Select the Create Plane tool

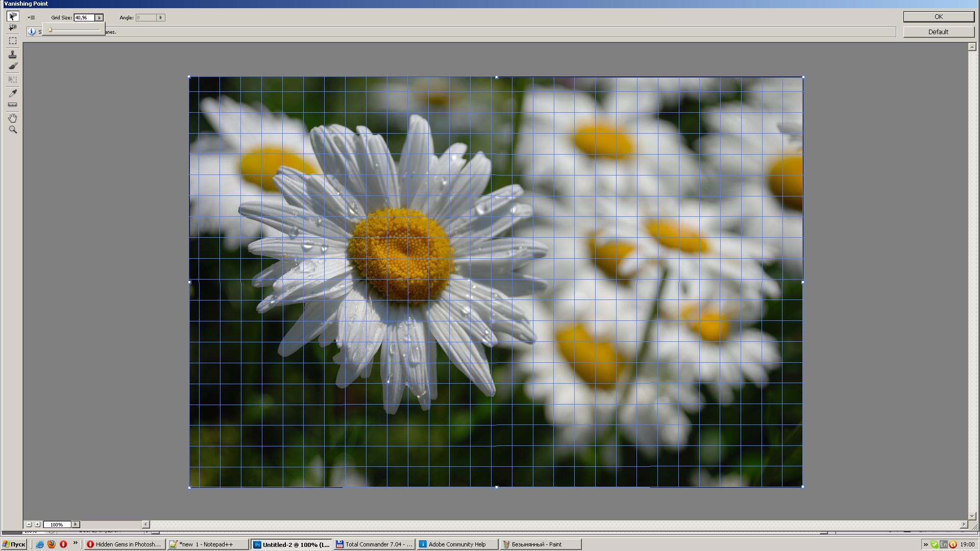click(13, 28)
